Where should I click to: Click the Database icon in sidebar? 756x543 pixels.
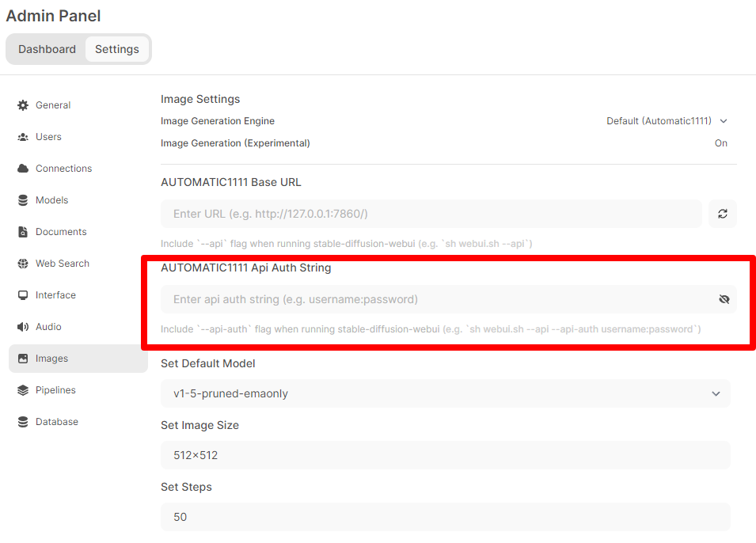click(23, 422)
